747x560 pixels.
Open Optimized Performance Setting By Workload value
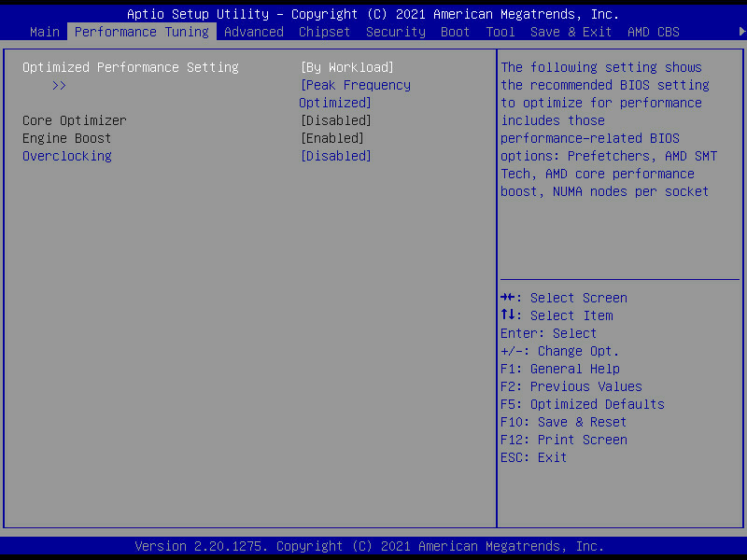(x=346, y=67)
